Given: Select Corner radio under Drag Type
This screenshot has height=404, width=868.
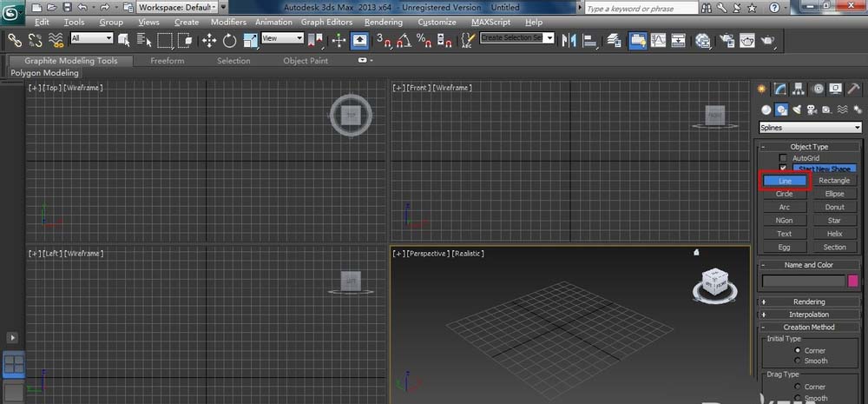Looking at the screenshot, I should (798, 387).
